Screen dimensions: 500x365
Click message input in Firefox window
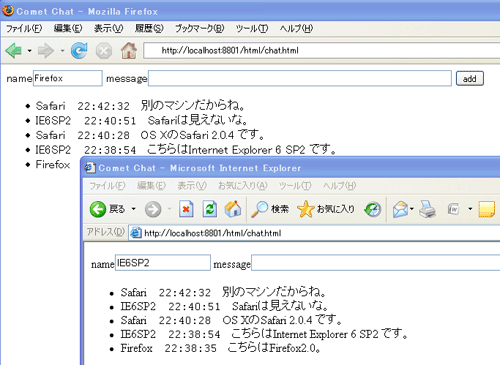[x=300, y=78]
